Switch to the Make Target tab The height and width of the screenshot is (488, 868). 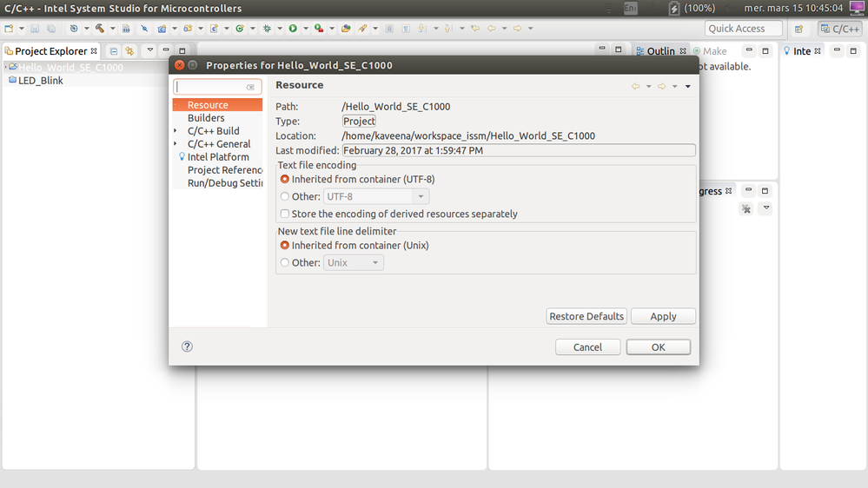[x=710, y=51]
